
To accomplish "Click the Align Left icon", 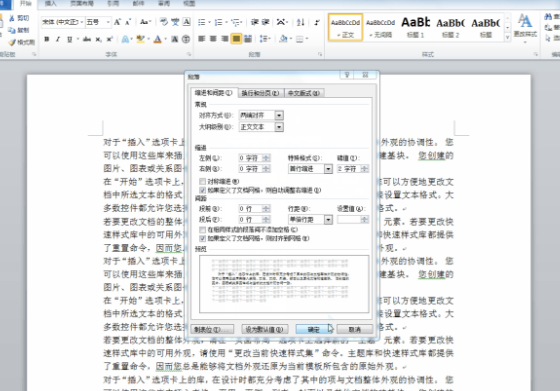I will tap(202, 39).
